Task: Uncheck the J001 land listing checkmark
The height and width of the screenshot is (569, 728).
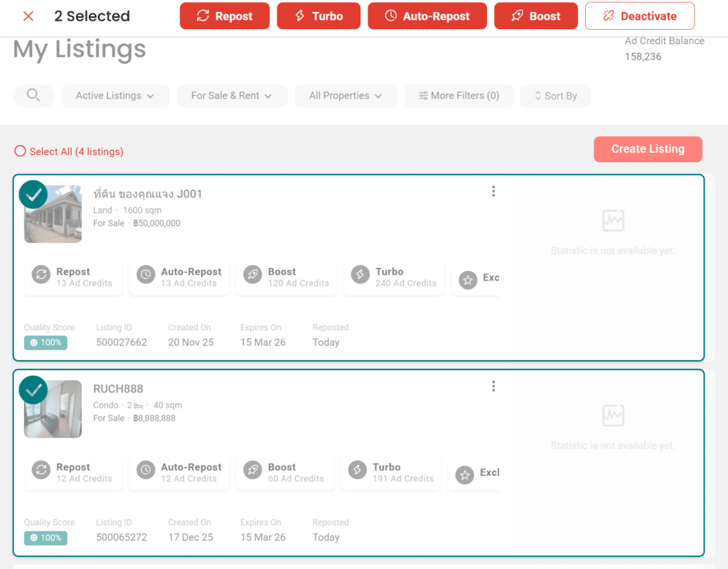Action: pyautogui.click(x=33, y=195)
